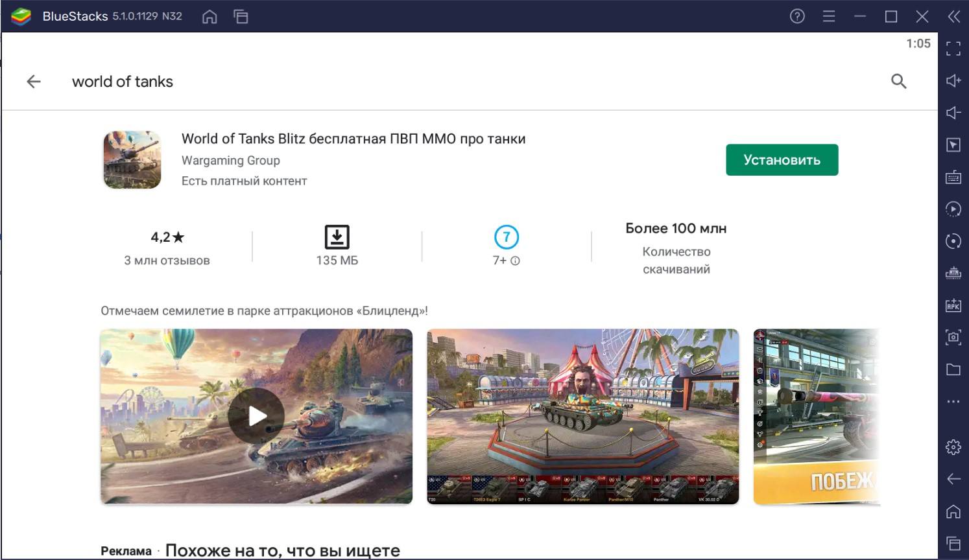Play the World of Tanks trailer video
Image resolution: width=969 pixels, height=560 pixels.
pos(256,416)
